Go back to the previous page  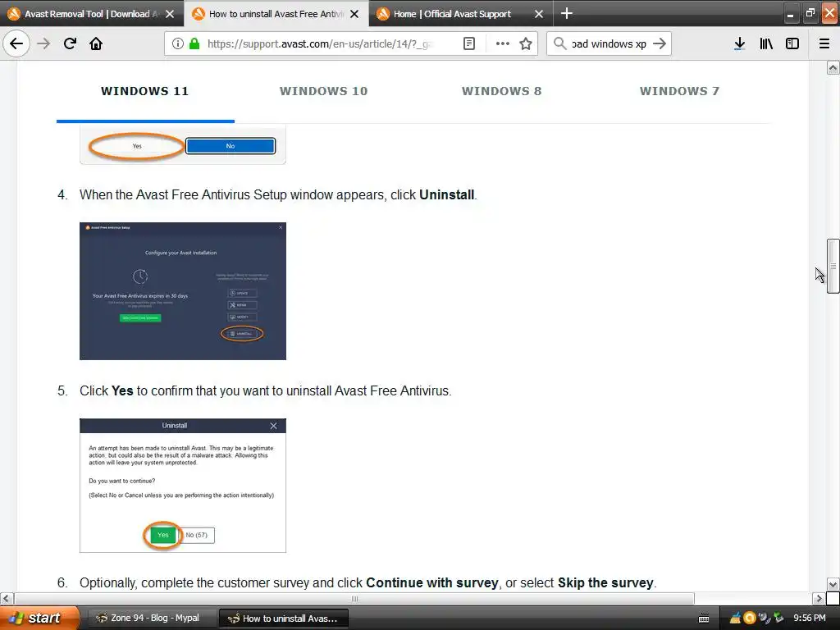pos(16,43)
